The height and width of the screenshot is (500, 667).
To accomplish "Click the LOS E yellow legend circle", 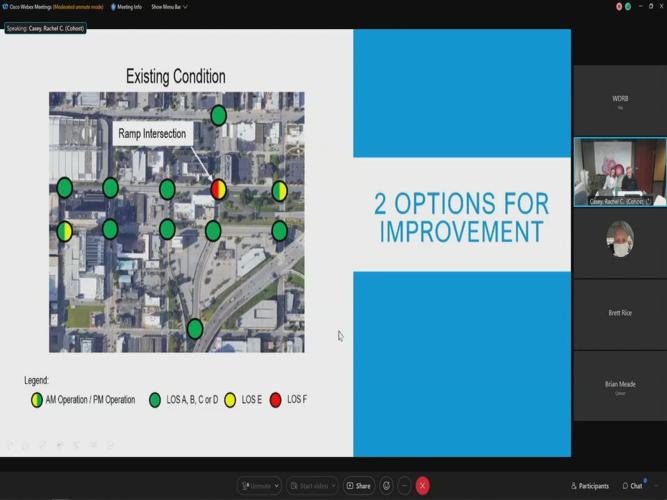I will [230, 400].
